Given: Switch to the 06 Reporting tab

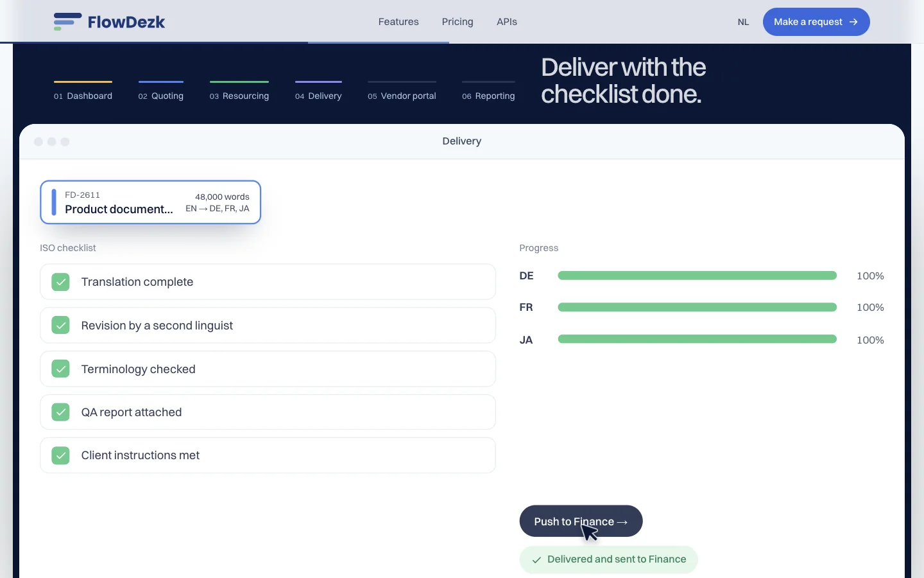Looking at the screenshot, I should coord(488,91).
